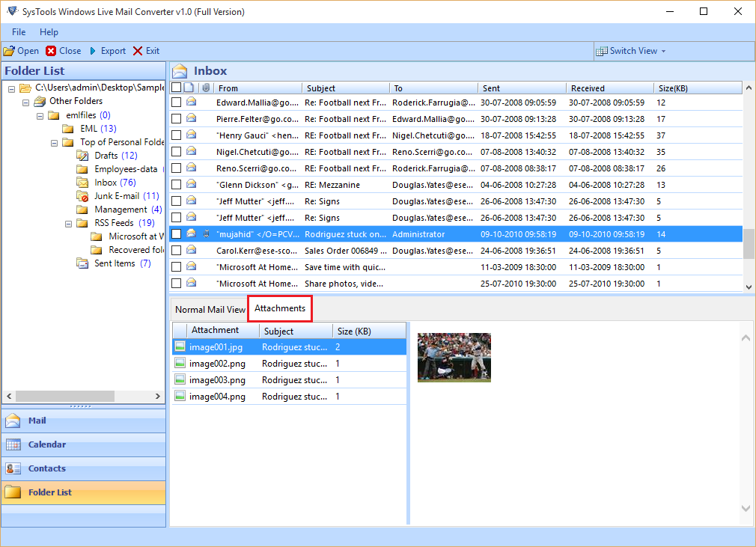Tick the select-all checkbox in email header
Image resolution: width=756 pixels, height=547 pixels.
tap(177, 88)
